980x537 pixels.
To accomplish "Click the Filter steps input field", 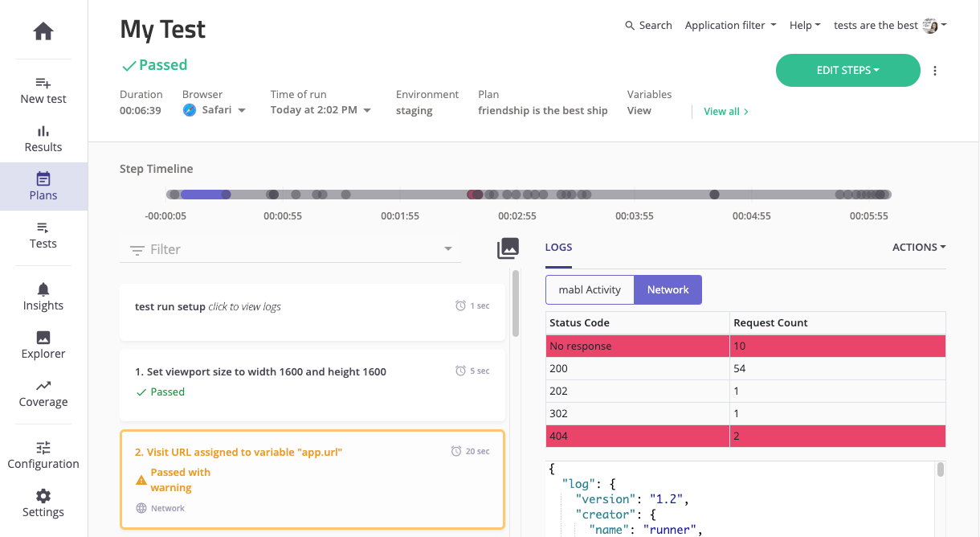I will coord(290,250).
